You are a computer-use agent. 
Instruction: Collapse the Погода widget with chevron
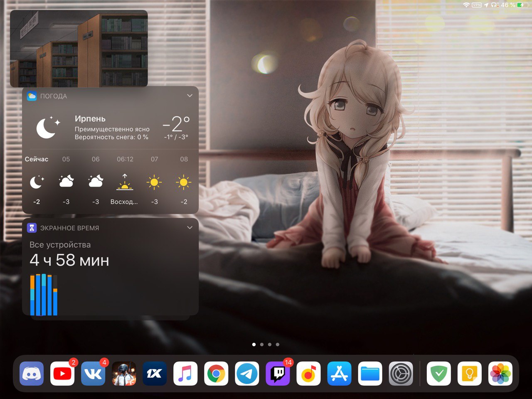click(190, 96)
